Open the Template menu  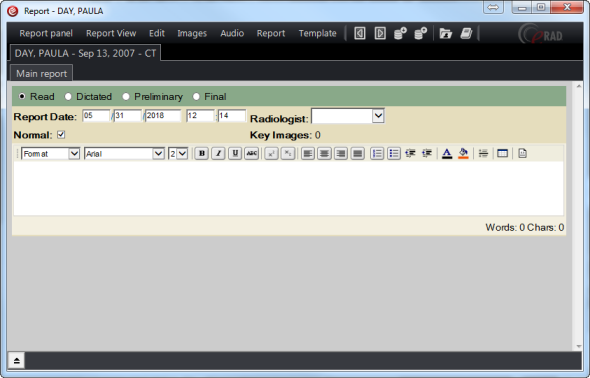[318, 33]
